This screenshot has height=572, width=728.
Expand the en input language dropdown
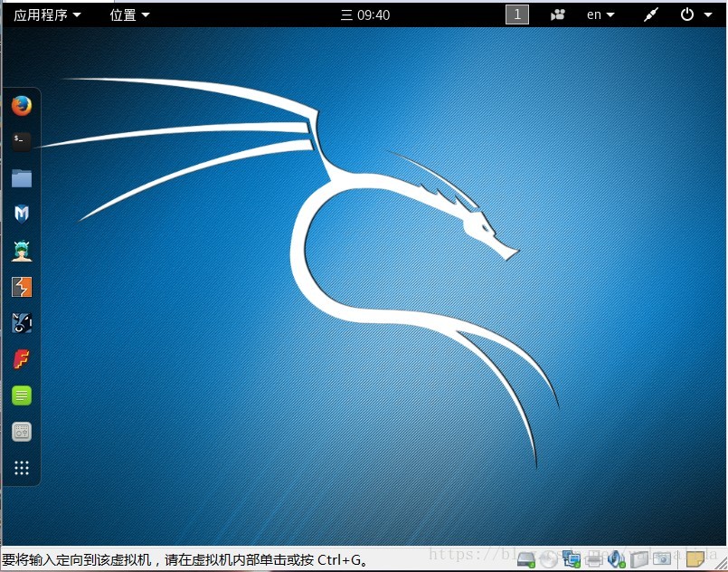[600, 14]
